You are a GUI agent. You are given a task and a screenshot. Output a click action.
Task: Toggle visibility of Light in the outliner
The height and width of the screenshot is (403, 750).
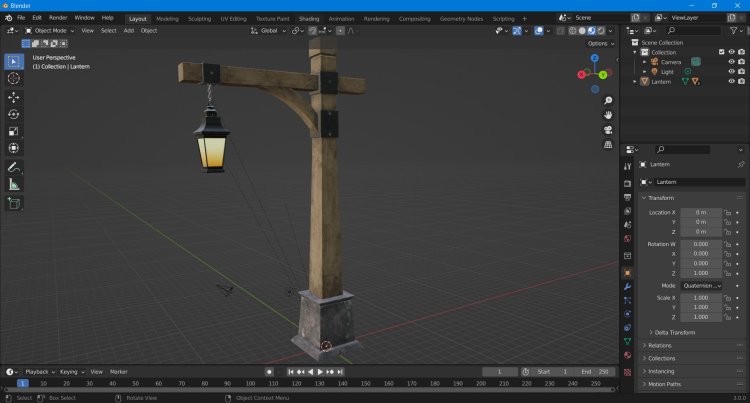731,72
